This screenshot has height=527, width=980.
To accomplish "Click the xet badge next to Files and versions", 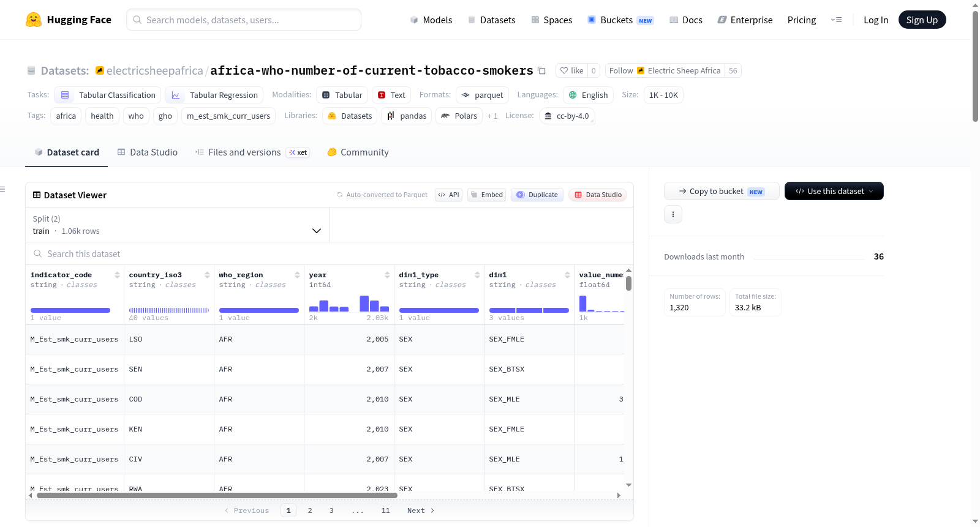I will tap(298, 152).
